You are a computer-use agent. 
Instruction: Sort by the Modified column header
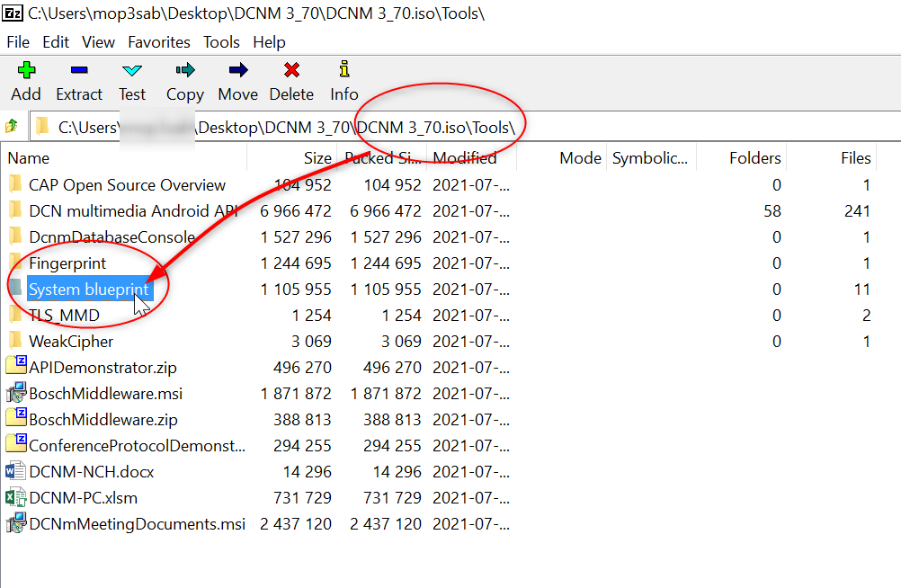pos(464,158)
